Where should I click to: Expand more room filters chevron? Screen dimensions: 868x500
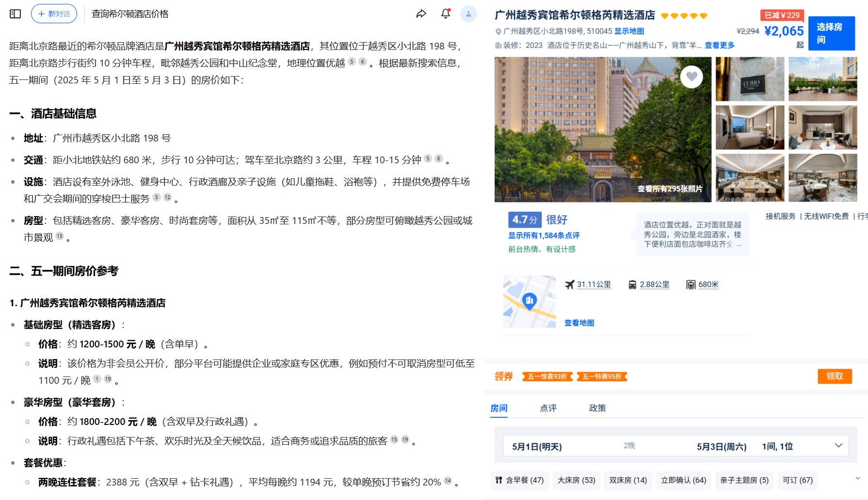[858, 478]
